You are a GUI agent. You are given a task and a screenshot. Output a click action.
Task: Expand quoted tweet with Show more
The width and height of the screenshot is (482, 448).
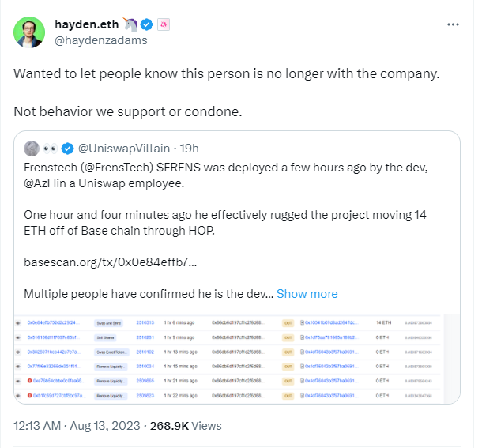[307, 293]
